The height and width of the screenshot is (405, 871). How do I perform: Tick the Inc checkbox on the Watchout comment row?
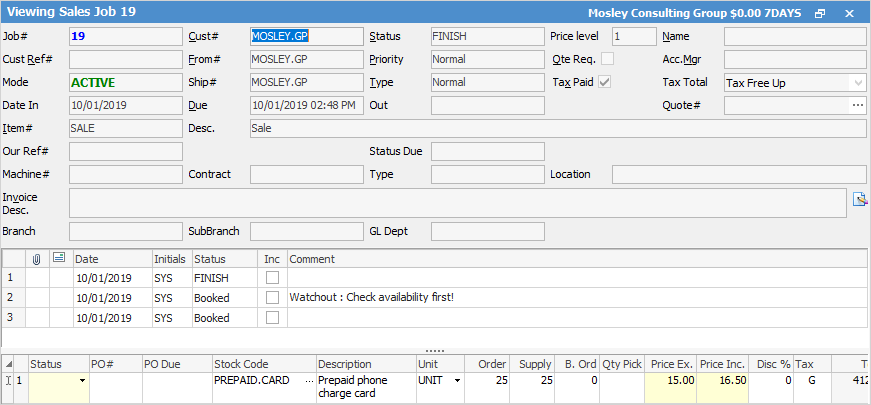pos(272,297)
